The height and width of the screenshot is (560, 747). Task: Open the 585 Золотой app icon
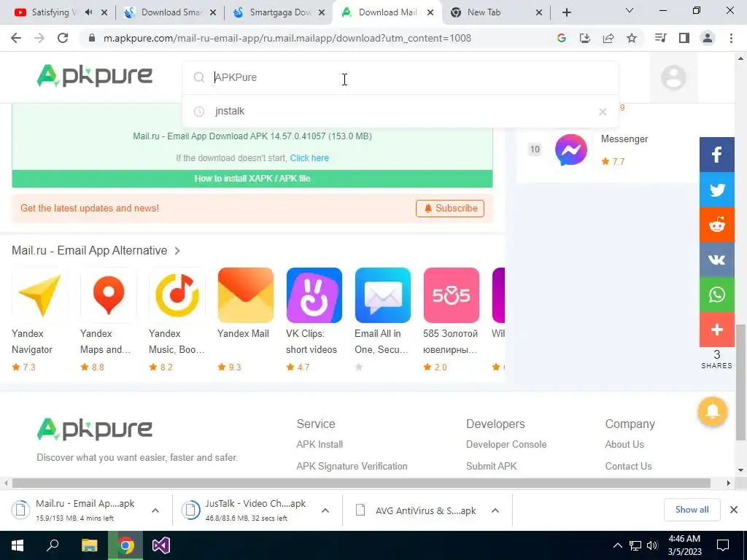tap(451, 295)
